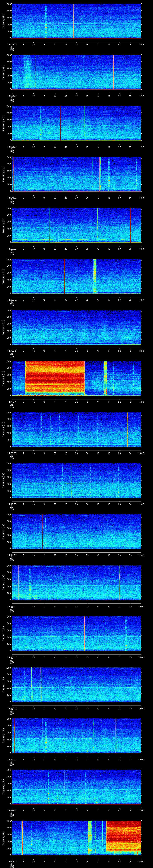
Task: Click the 11:02:00 spectrogram panel
Action: [77, 72]
